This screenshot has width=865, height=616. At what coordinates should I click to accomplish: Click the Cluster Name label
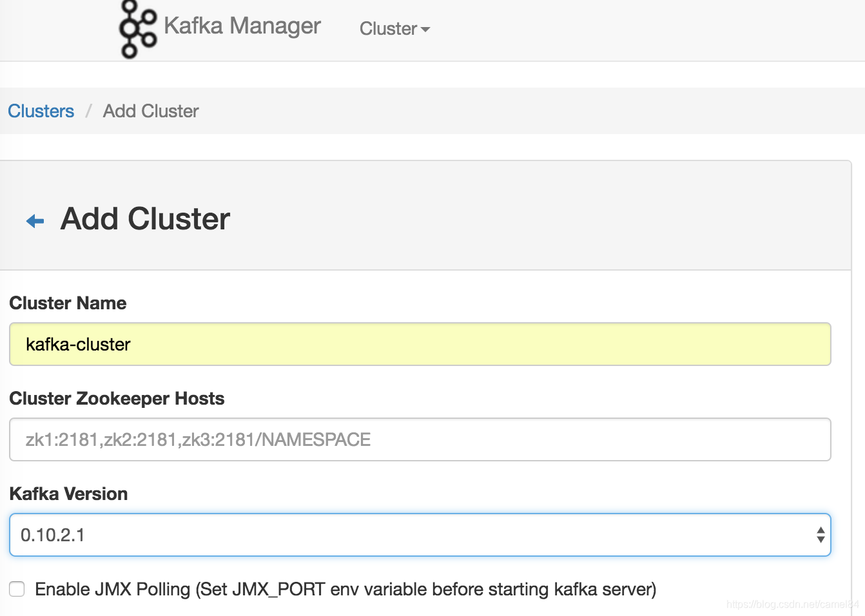pyautogui.click(x=68, y=303)
